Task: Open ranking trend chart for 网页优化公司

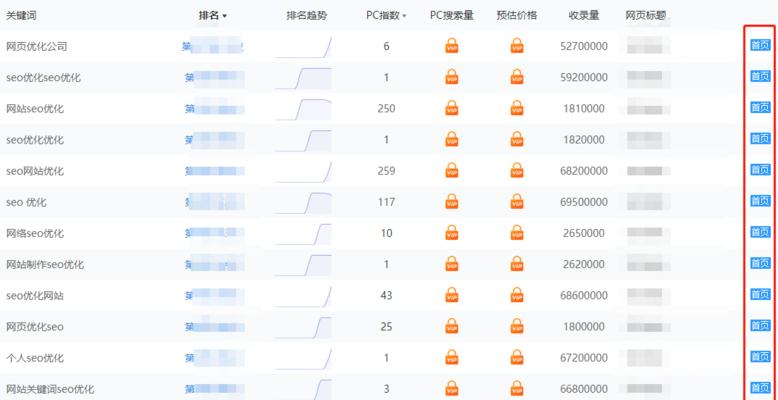Action: [304, 47]
